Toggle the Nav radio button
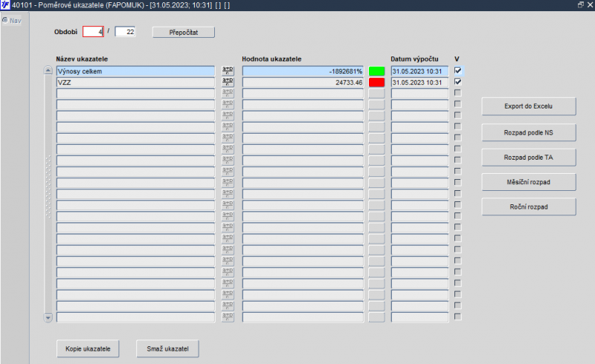This screenshot has height=364, width=595. [5, 20]
